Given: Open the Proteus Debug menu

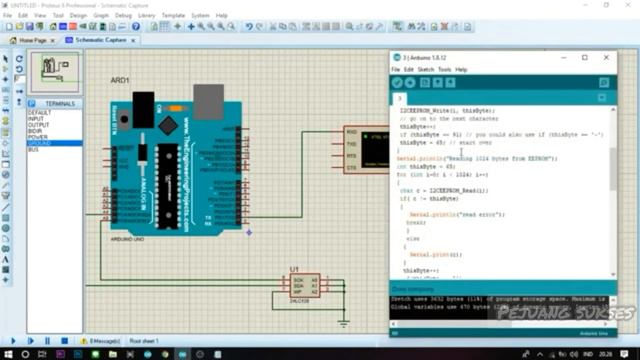Looking at the screenshot, I should (123, 16).
